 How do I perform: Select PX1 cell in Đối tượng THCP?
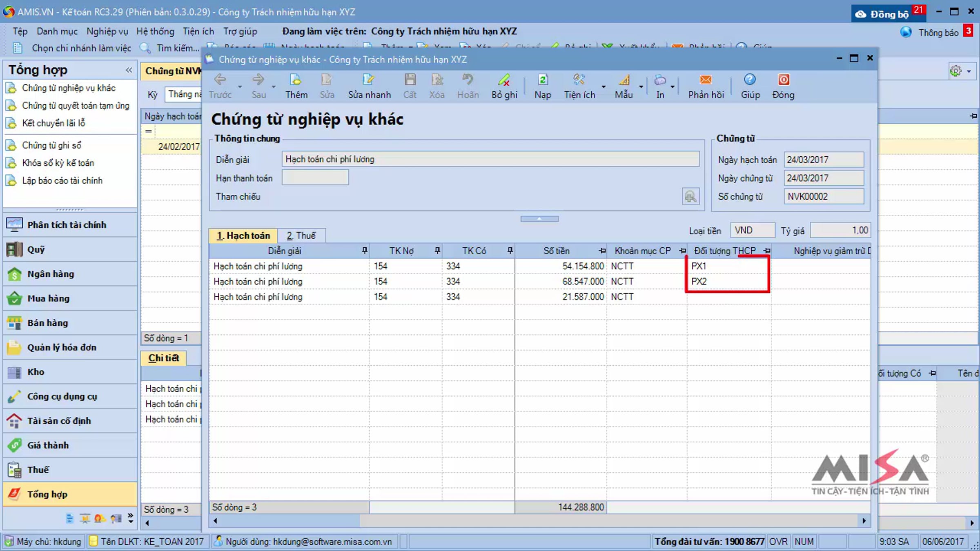[x=729, y=266]
